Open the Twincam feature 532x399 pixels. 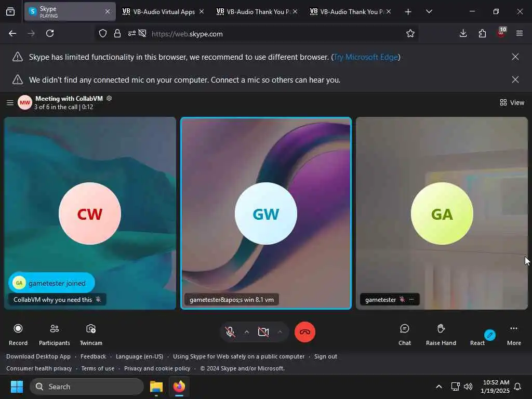pos(91,335)
